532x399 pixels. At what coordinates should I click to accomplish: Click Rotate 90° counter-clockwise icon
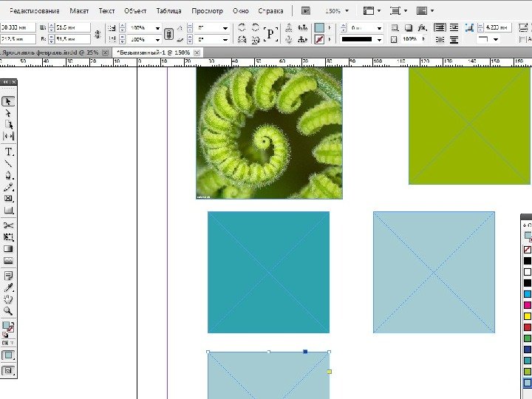coord(255,27)
